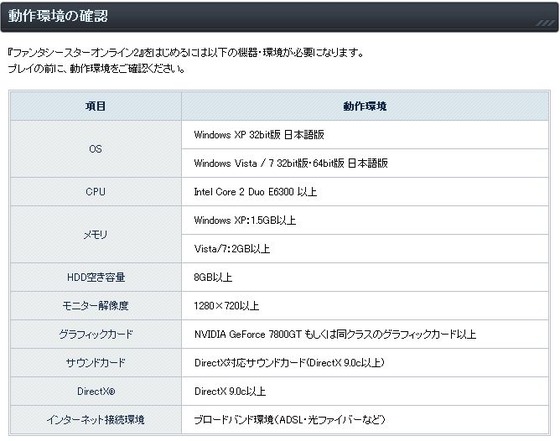Select the グラフィックカード row label

tap(96, 334)
